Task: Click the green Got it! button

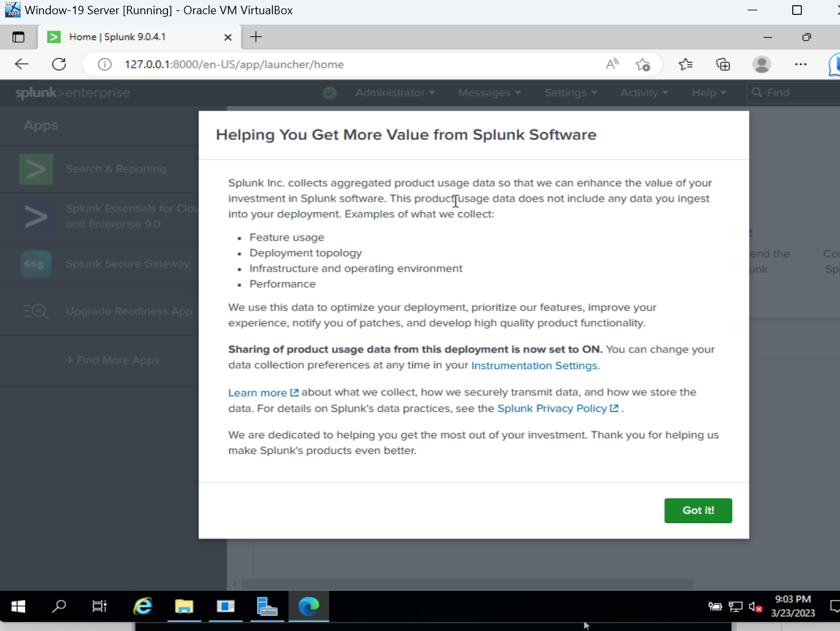Action: tap(698, 510)
